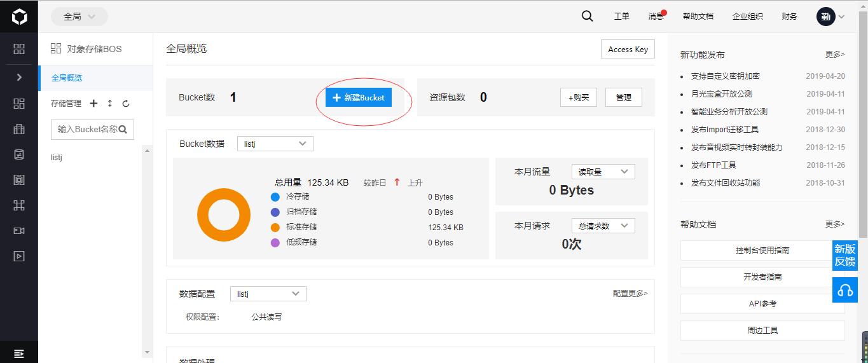Image resolution: width=868 pixels, height=363 pixels.
Task: Open the 全局 region dropdown
Action: (x=79, y=17)
